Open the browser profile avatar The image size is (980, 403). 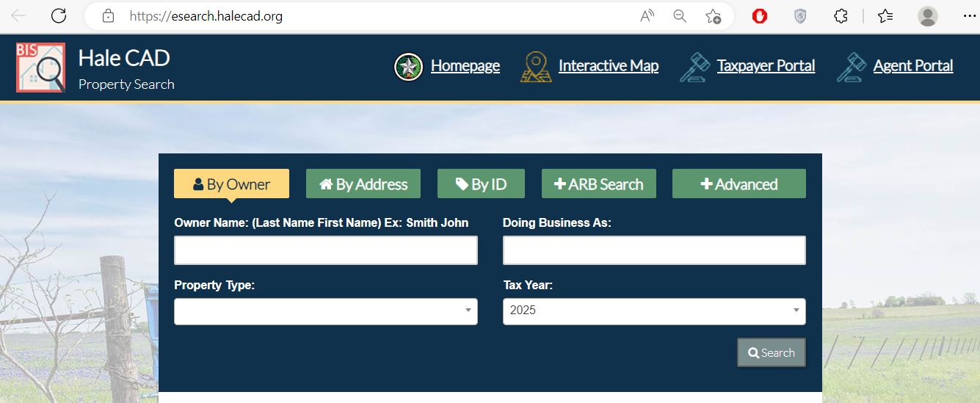point(928,16)
